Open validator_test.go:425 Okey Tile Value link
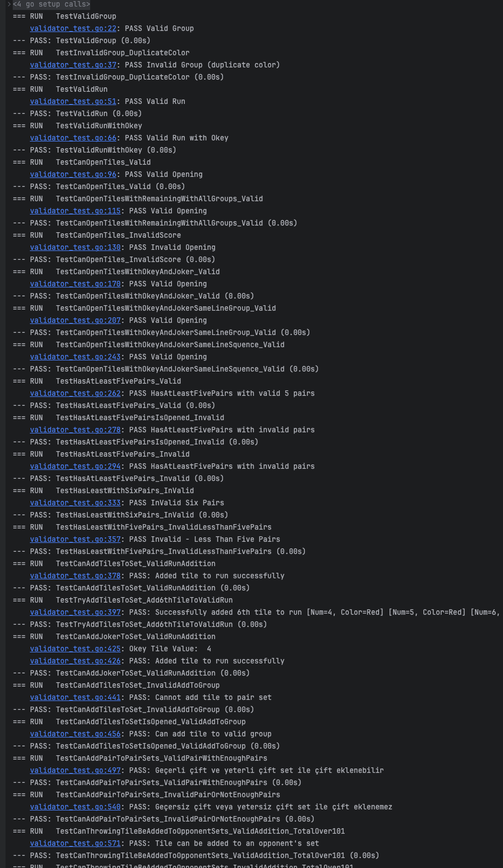Image resolution: width=503 pixels, height=868 pixels. (75, 649)
